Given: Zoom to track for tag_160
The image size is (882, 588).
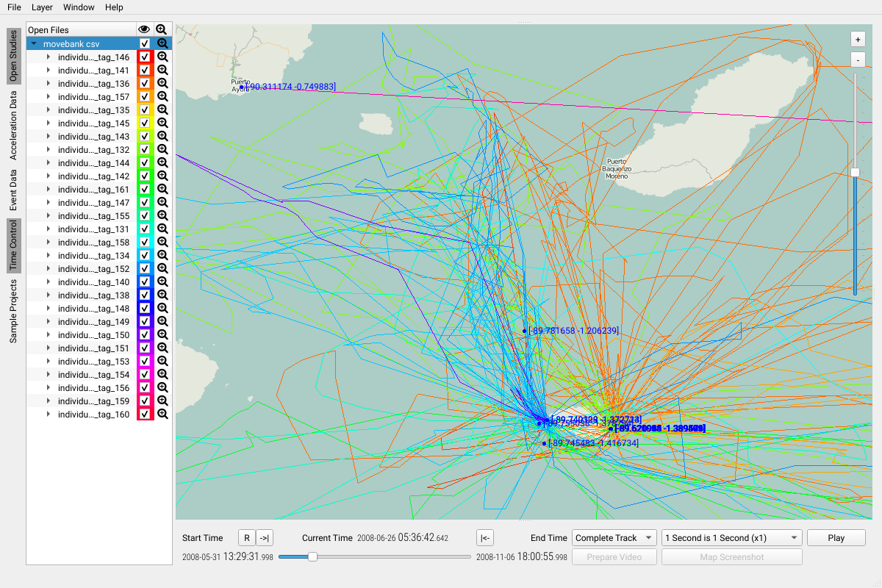Looking at the screenshot, I should click(x=162, y=415).
